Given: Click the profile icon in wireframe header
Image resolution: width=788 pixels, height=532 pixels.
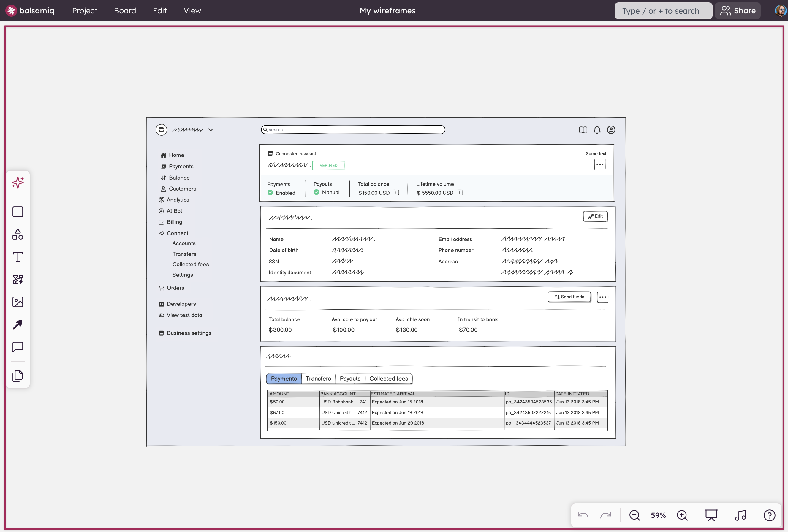Looking at the screenshot, I should pyautogui.click(x=611, y=130).
